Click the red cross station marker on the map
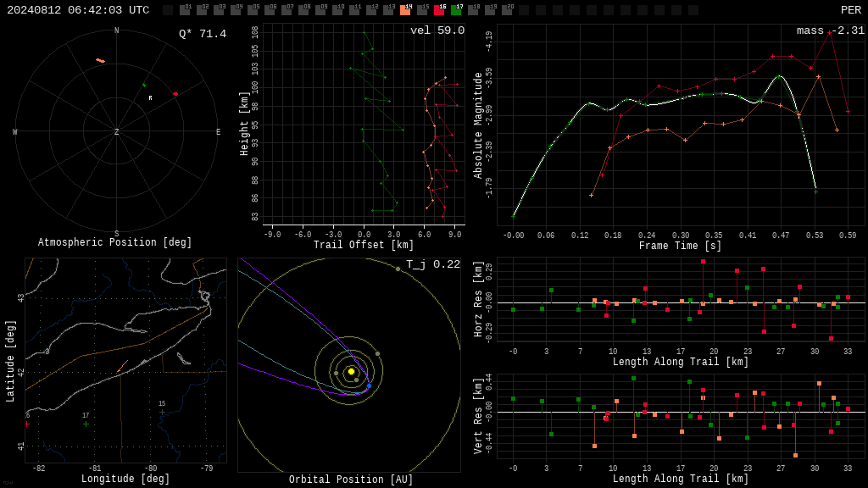The image size is (868, 488). click(27, 424)
